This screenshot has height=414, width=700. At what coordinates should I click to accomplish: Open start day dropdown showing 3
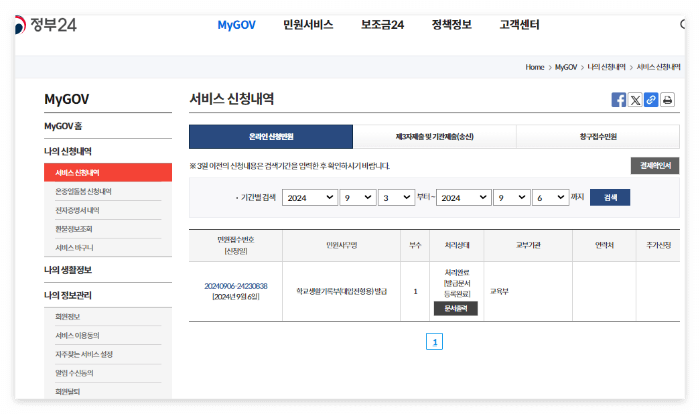pyautogui.click(x=396, y=197)
